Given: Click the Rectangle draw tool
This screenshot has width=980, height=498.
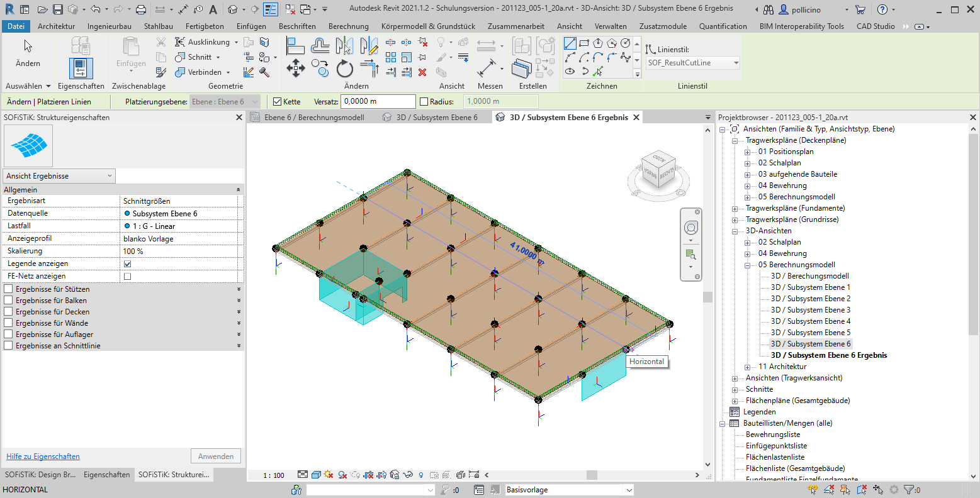Looking at the screenshot, I should [x=584, y=43].
